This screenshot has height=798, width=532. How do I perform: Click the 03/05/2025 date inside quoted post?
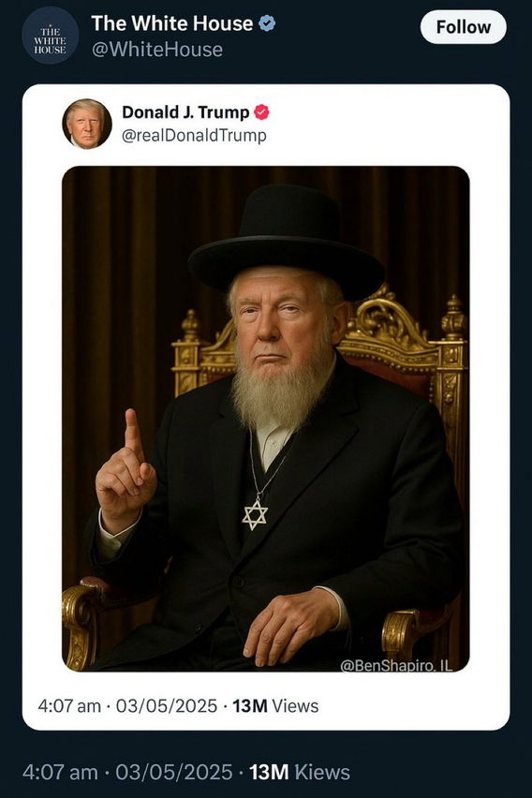pyautogui.click(x=167, y=706)
